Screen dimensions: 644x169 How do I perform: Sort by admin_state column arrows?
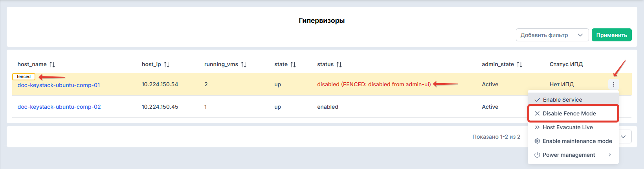click(x=519, y=64)
